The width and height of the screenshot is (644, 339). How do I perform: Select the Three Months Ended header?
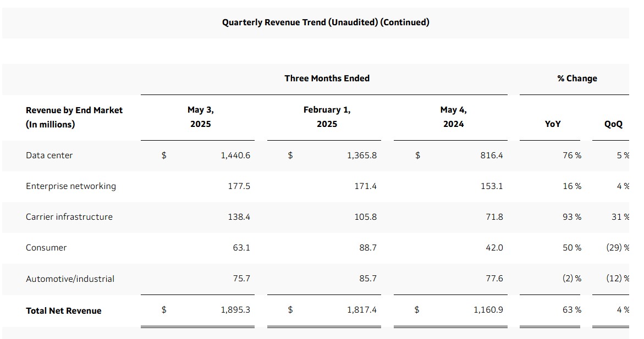click(x=327, y=79)
